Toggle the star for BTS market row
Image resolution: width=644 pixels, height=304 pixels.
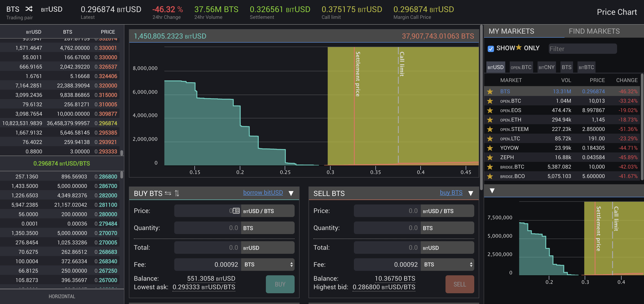(490, 92)
